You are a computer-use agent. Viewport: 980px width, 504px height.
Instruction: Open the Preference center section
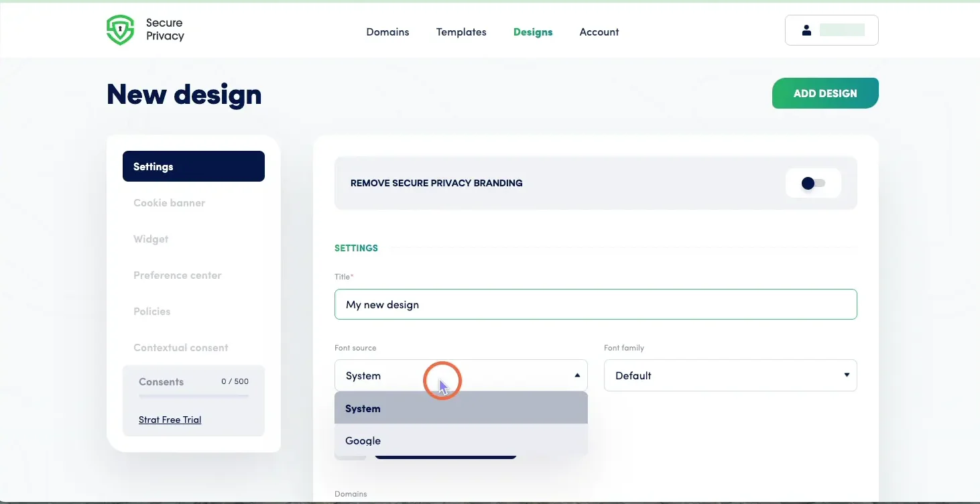tap(177, 275)
